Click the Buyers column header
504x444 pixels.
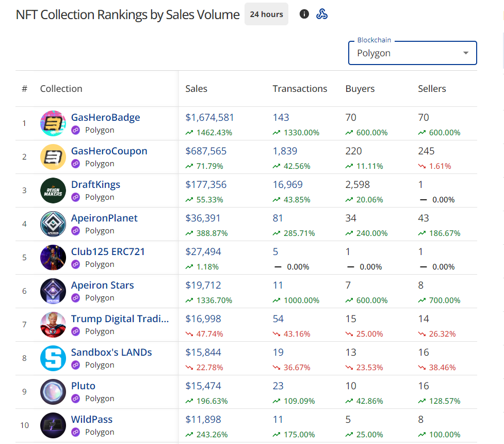click(360, 88)
